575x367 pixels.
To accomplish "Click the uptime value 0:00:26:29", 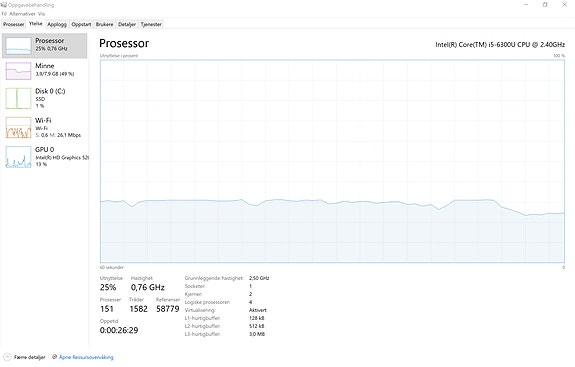I will [x=119, y=330].
